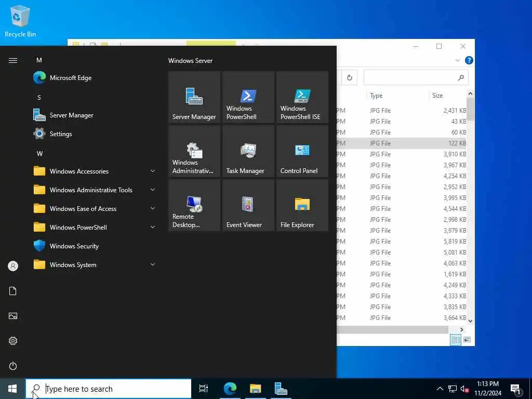Launch the Task Manager tile
This screenshot has width=532, height=399.
coord(248,151)
